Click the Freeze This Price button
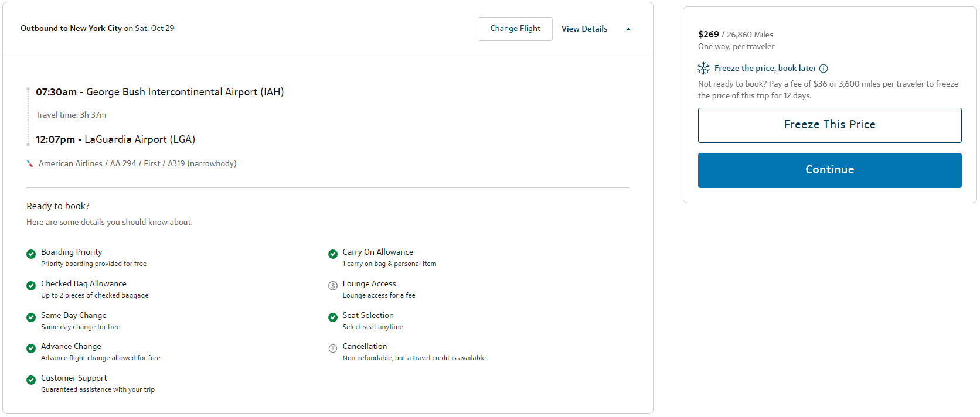The image size is (980, 417). 829,125
